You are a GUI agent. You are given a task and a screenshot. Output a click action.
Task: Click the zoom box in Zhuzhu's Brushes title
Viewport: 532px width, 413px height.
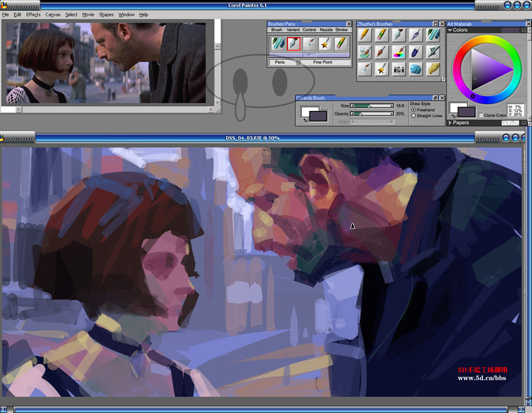click(x=436, y=24)
